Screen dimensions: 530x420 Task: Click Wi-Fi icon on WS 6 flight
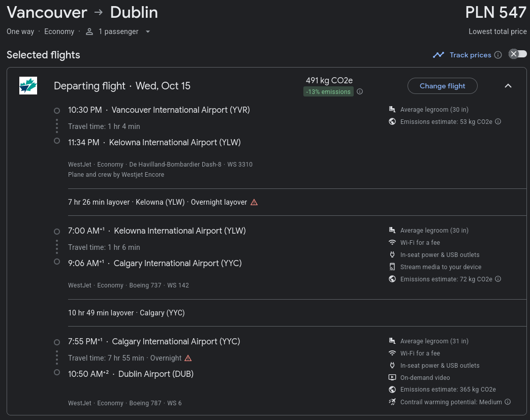pyautogui.click(x=392, y=353)
